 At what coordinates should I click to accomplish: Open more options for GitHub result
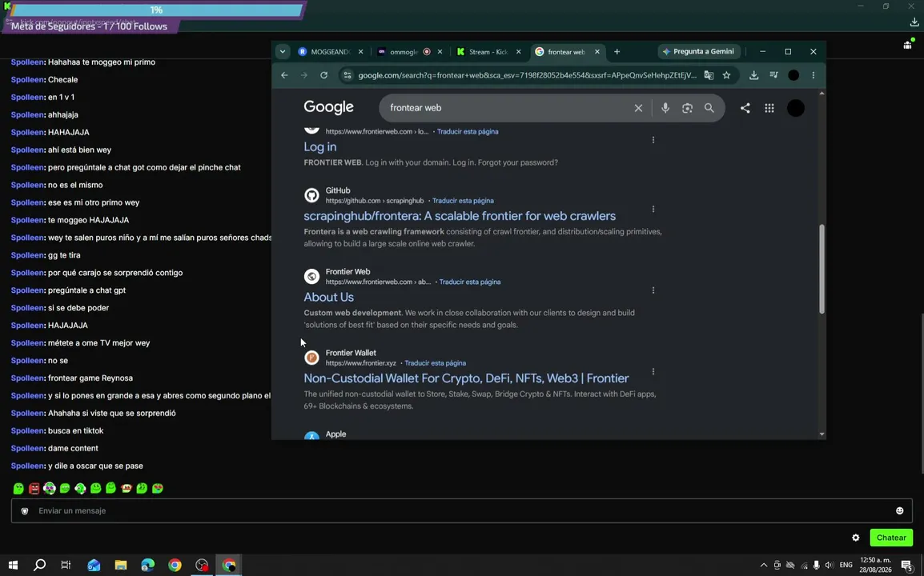point(653,209)
